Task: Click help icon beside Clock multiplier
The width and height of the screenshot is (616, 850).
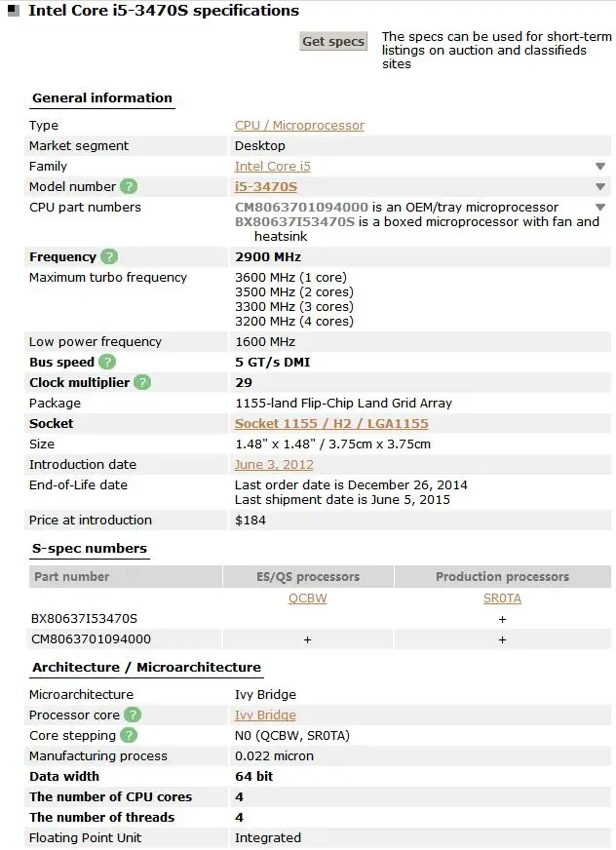Action: tap(142, 383)
